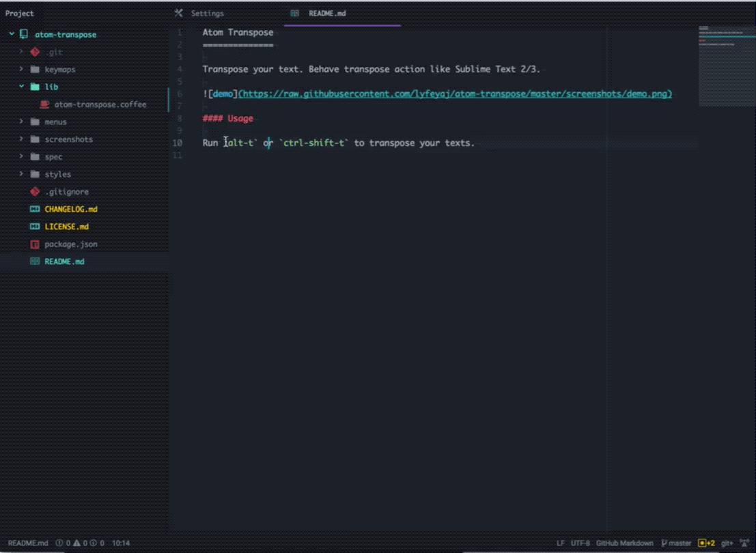Image resolution: width=756 pixels, height=553 pixels.
Task: Click the README.md file name in status bar
Action: click(x=28, y=543)
